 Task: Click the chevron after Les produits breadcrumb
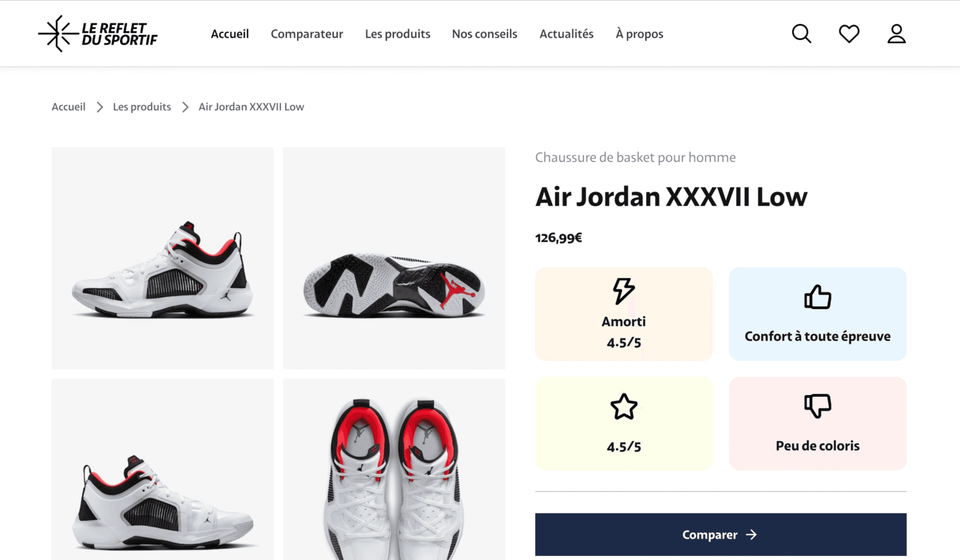click(185, 107)
